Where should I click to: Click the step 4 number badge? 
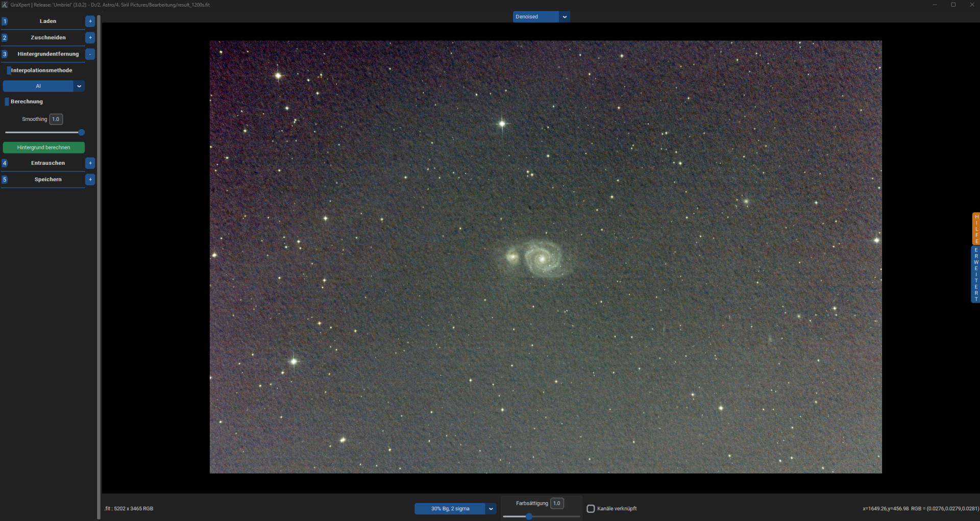coord(5,163)
